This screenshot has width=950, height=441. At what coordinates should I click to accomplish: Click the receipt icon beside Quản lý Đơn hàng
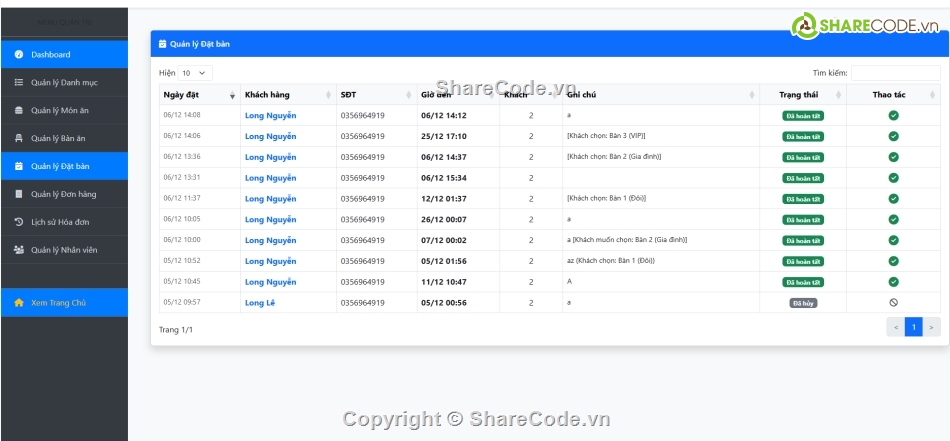(19, 194)
